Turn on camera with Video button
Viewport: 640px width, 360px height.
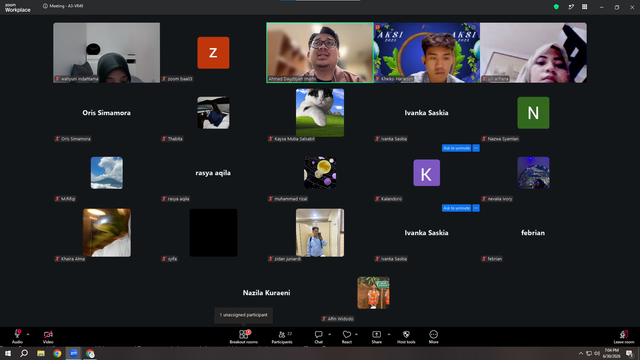pyautogui.click(x=48, y=337)
